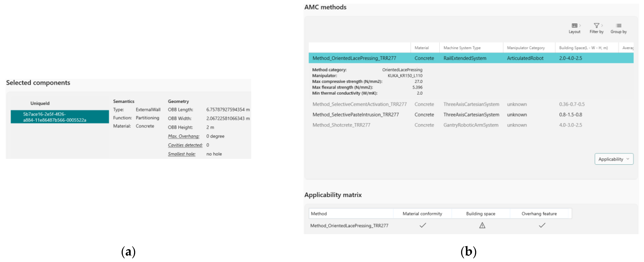
Task: Click the Material conformity checkmark icon
Action: [x=423, y=226]
